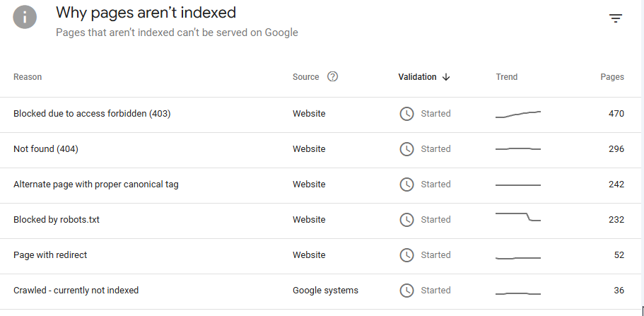The width and height of the screenshot is (644, 316).
Task: Click the clock icon for Blocked by robots.txt
Action: click(406, 220)
